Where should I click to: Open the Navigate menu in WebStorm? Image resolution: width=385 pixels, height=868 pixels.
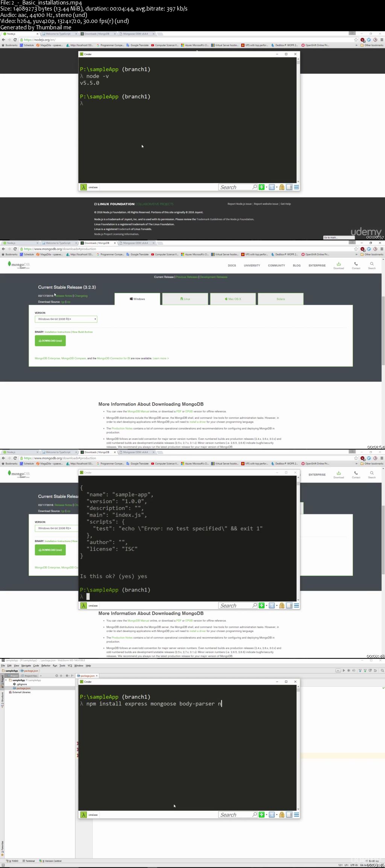click(26, 666)
